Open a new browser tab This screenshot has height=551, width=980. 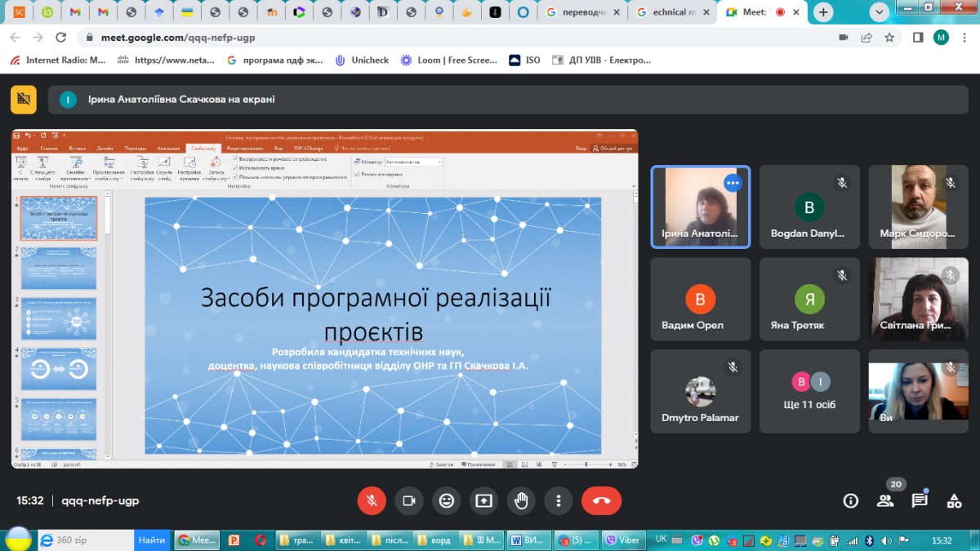[823, 12]
